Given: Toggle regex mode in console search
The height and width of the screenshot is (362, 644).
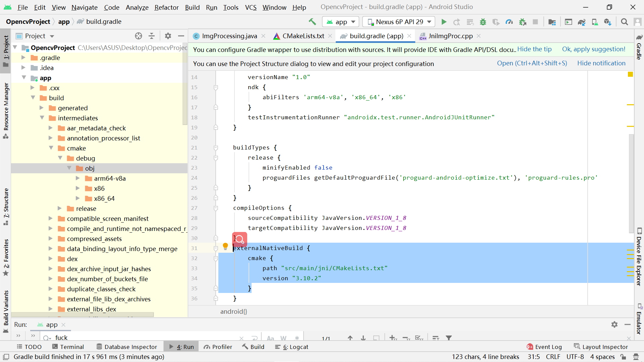Looking at the screenshot, I should coord(297,338).
